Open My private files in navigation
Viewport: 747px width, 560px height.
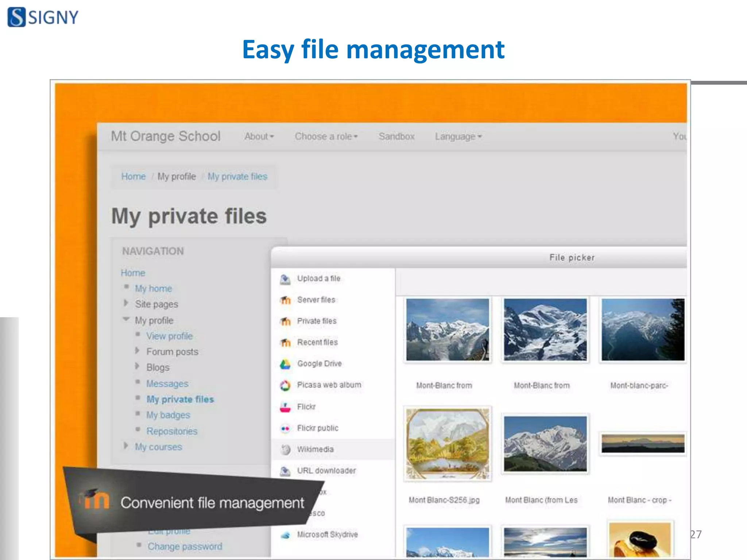[180, 400]
